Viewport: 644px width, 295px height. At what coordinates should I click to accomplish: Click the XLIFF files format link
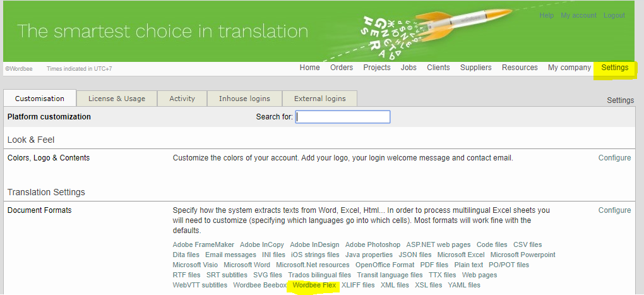coord(358,286)
